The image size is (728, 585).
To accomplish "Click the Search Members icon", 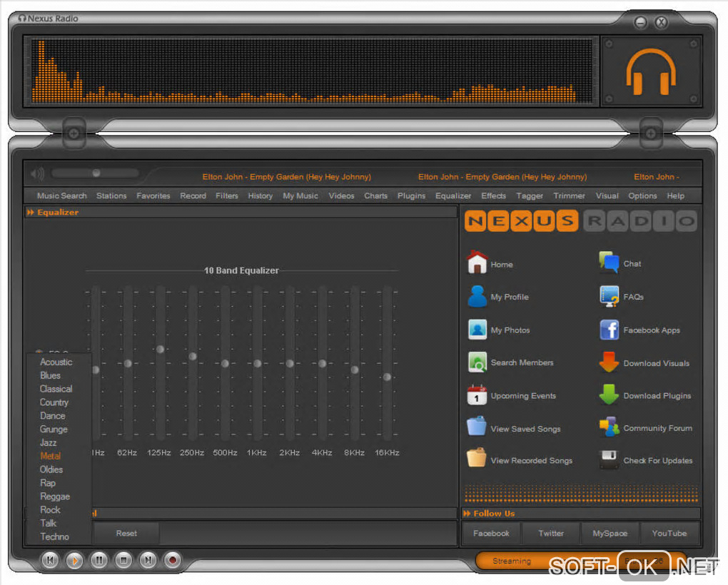I will click(477, 362).
